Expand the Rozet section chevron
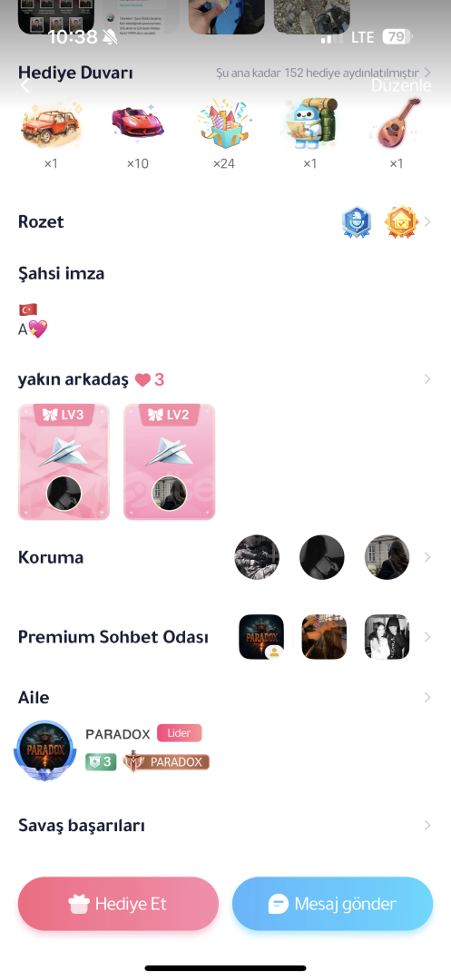The image size is (451, 980). [427, 221]
